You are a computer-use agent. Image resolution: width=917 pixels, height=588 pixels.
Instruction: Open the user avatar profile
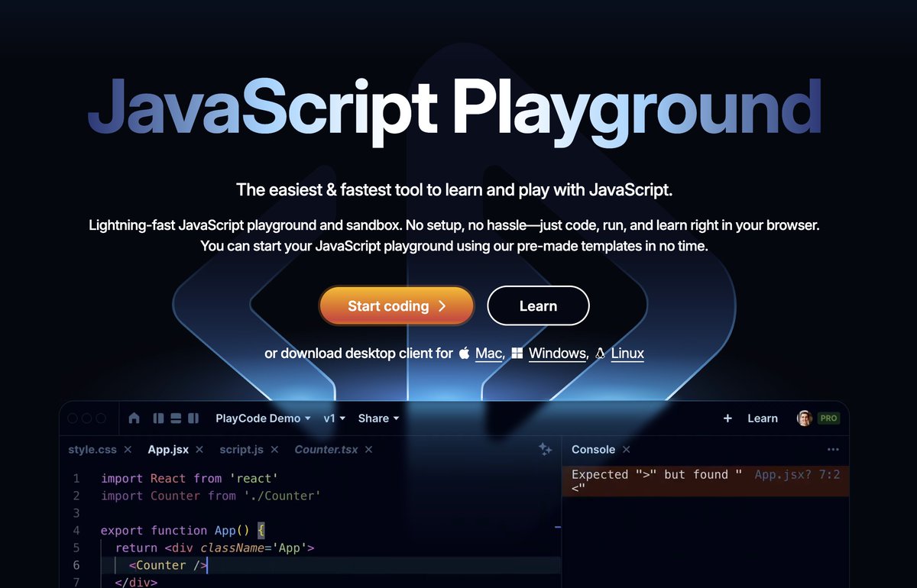click(x=804, y=418)
